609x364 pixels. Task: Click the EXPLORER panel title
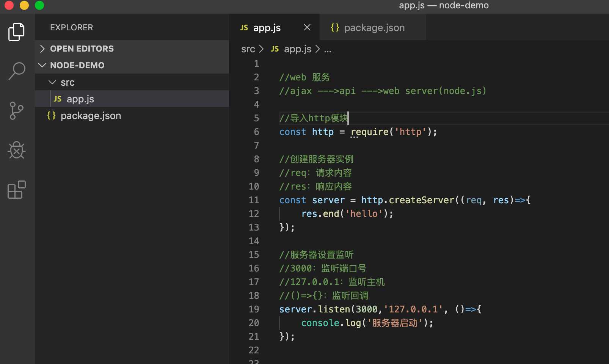click(x=72, y=27)
